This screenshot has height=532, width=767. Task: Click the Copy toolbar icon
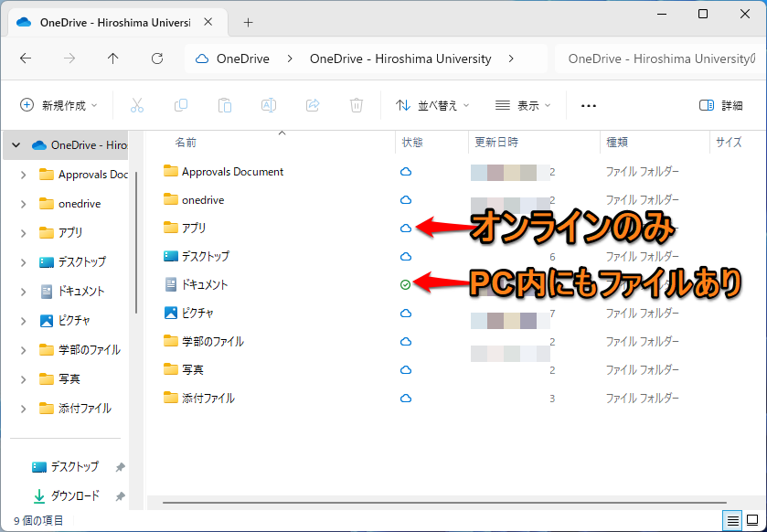[181, 105]
